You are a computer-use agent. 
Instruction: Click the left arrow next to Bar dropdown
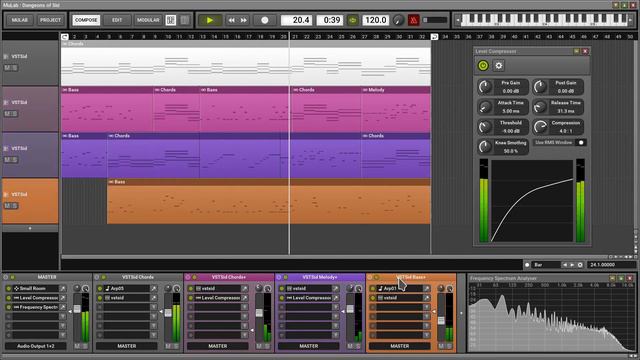[x=565, y=265]
